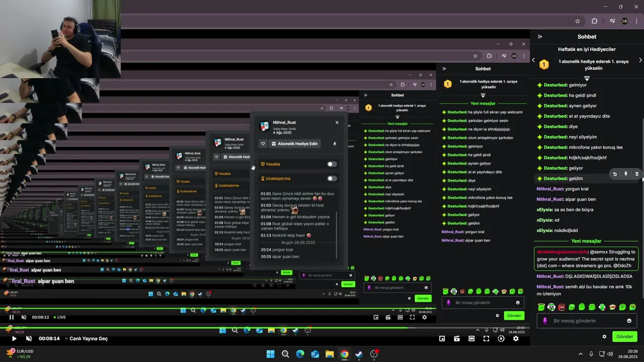Click the gold rank 1 badge in the front chat
The image size is (644, 362).
pyautogui.click(x=544, y=65)
